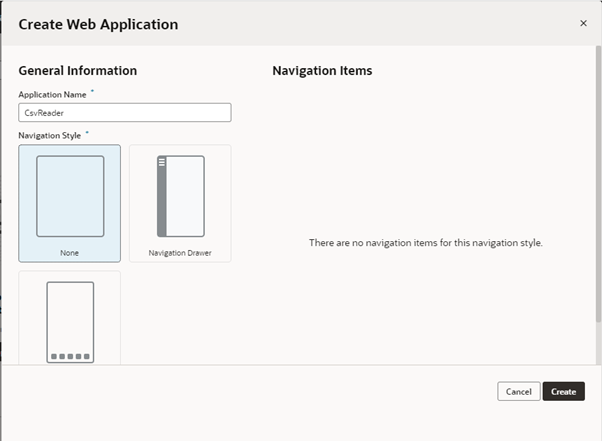Choose the Navigation Drawer style card
Screen dimensions: 602x441
(x=180, y=203)
